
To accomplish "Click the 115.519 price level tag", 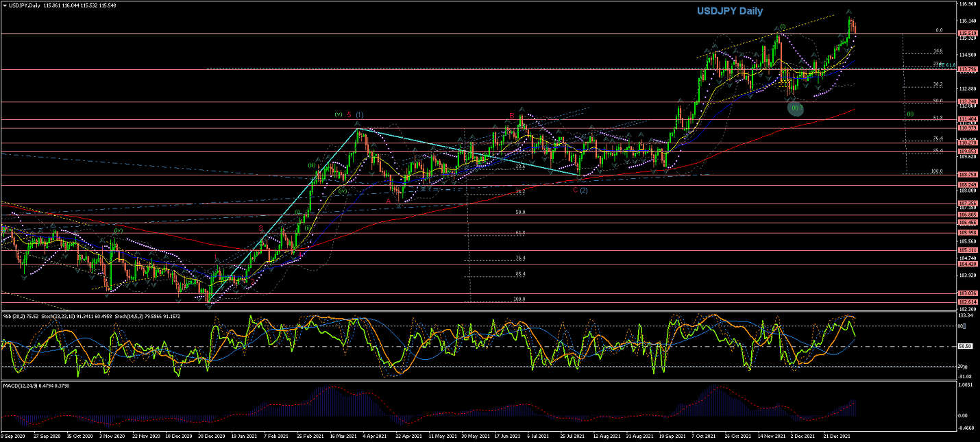I will 968,33.
